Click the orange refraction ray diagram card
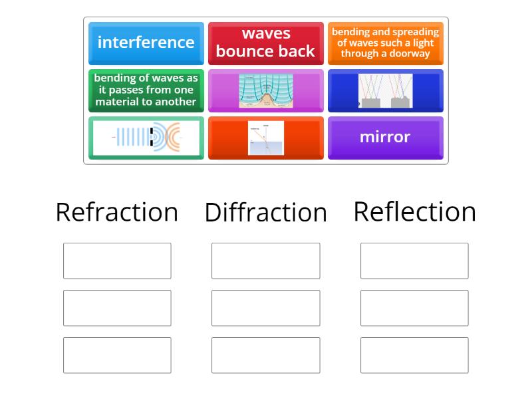Screen dimensions: 532x399 [x=266, y=138]
